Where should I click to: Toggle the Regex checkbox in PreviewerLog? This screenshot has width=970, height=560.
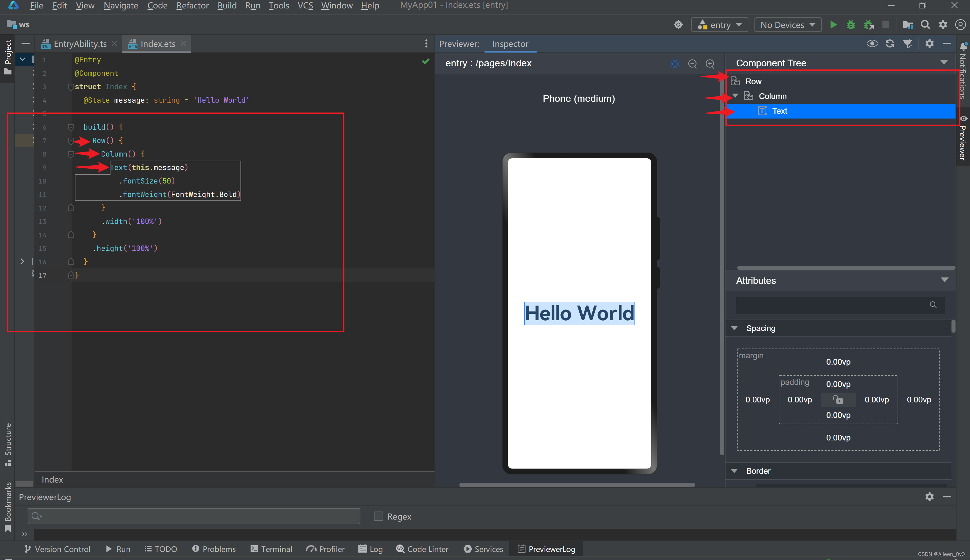(378, 516)
